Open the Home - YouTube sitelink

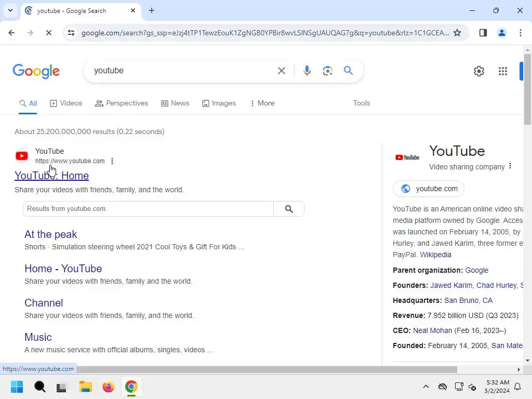click(x=63, y=269)
